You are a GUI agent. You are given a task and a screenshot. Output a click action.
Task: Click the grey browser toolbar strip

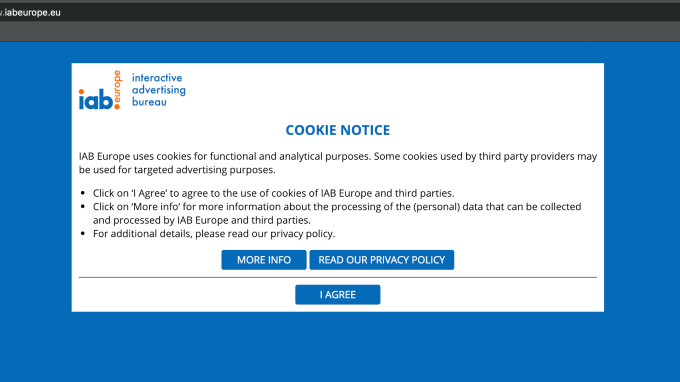[x=340, y=31]
